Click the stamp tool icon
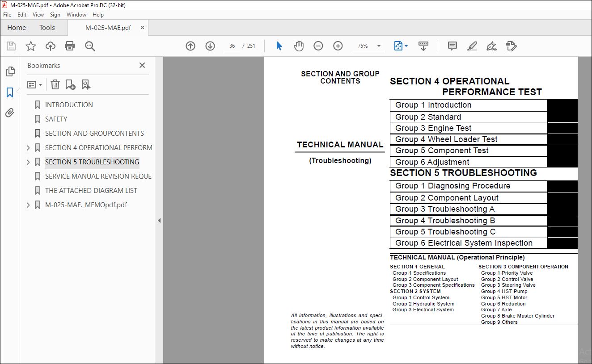592x364 pixels. point(512,46)
